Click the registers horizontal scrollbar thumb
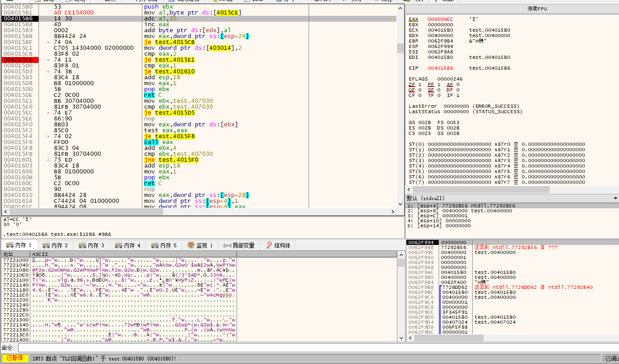The image size is (619, 364). tap(481, 190)
